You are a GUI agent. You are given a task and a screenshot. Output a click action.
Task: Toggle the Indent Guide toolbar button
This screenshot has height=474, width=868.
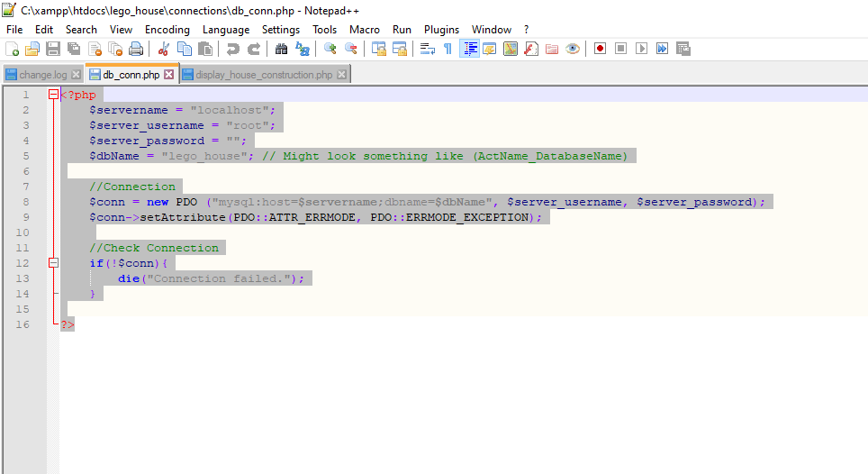tap(469, 49)
